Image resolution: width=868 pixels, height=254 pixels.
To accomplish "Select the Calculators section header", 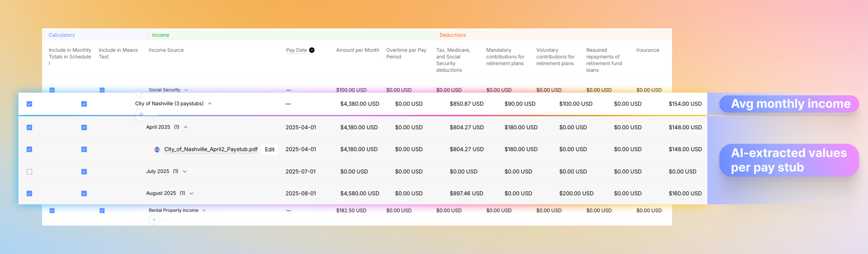I will (x=62, y=35).
